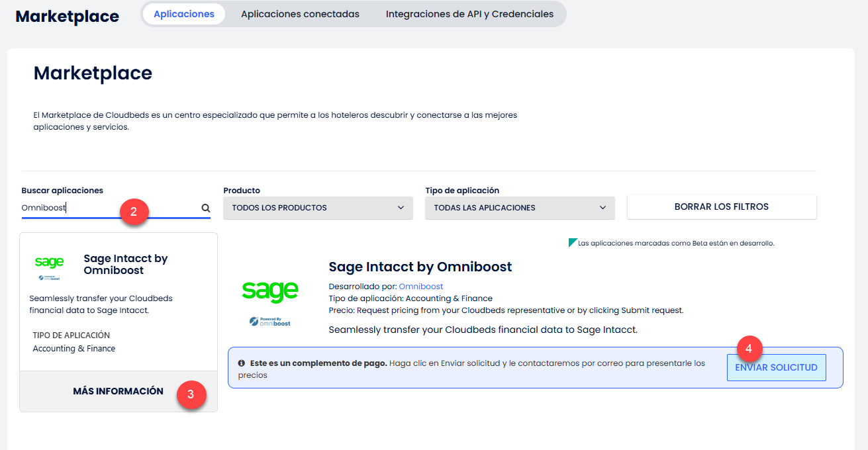Open the Tipo de aplicación dropdown

520,208
